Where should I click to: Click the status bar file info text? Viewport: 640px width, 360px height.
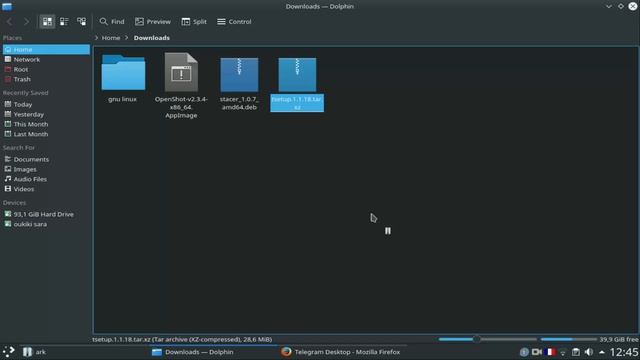pyautogui.click(x=182, y=339)
